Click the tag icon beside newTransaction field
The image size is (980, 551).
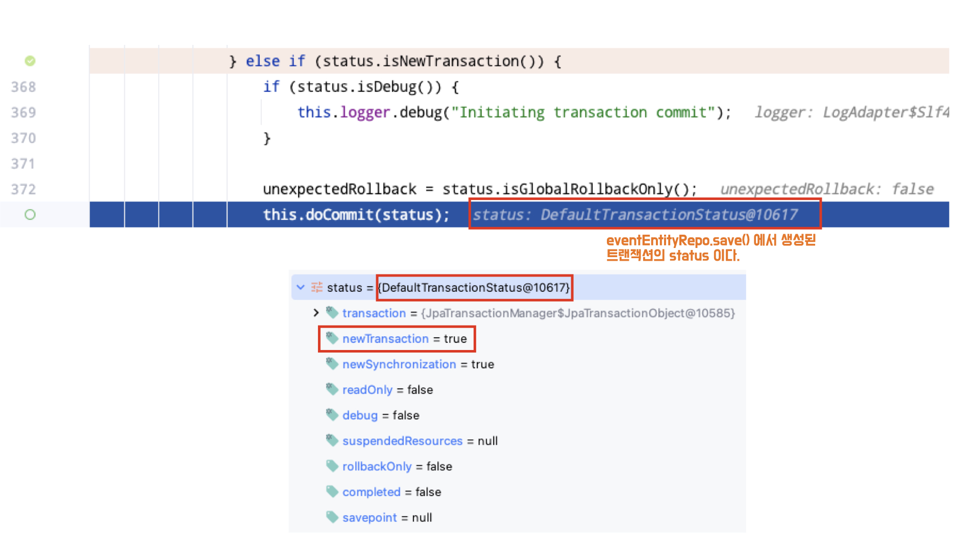coord(332,338)
